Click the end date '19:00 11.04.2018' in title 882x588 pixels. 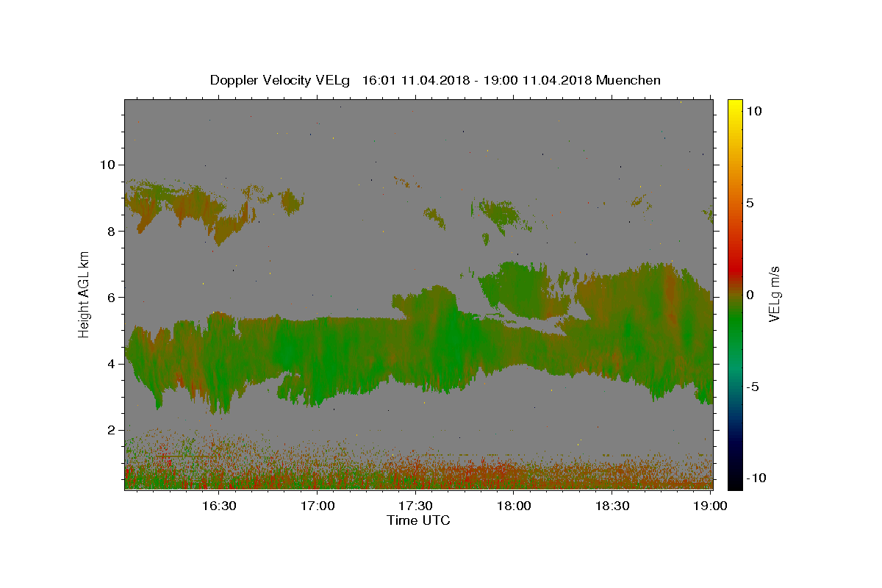coord(539,80)
